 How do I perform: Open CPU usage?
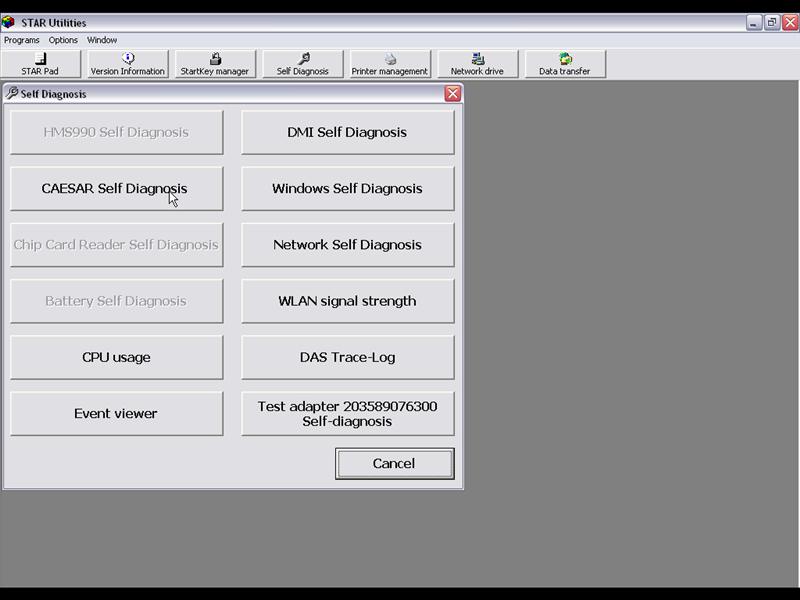[116, 357]
